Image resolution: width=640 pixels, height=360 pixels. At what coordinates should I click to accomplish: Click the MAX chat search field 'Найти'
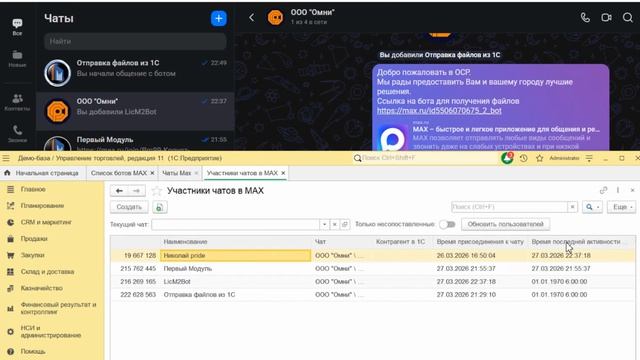[x=135, y=41]
